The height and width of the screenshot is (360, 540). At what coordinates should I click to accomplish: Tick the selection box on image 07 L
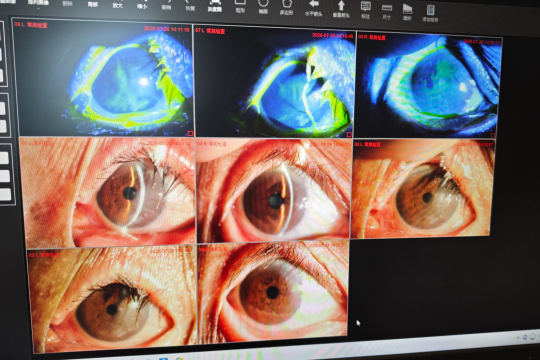[x=349, y=134]
